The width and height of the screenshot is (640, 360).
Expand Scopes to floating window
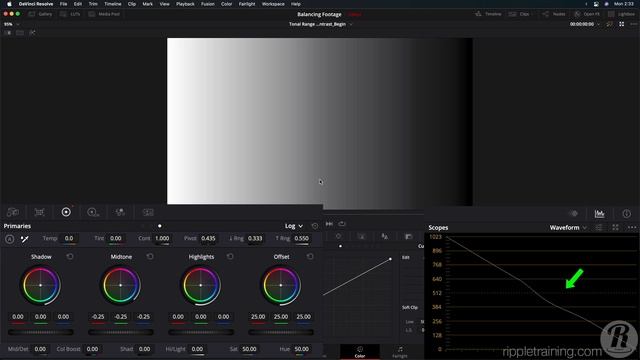(616, 227)
